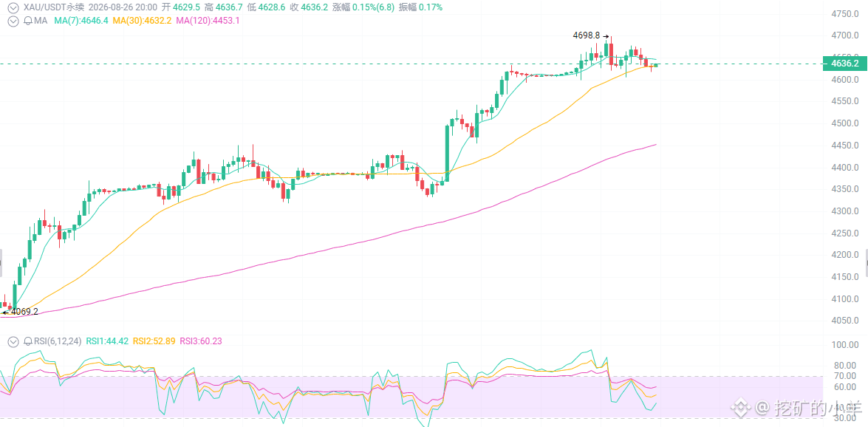Viewport: 868px width, 427px height.
Task: Click the current price tag 4636.2
Action: [844, 64]
